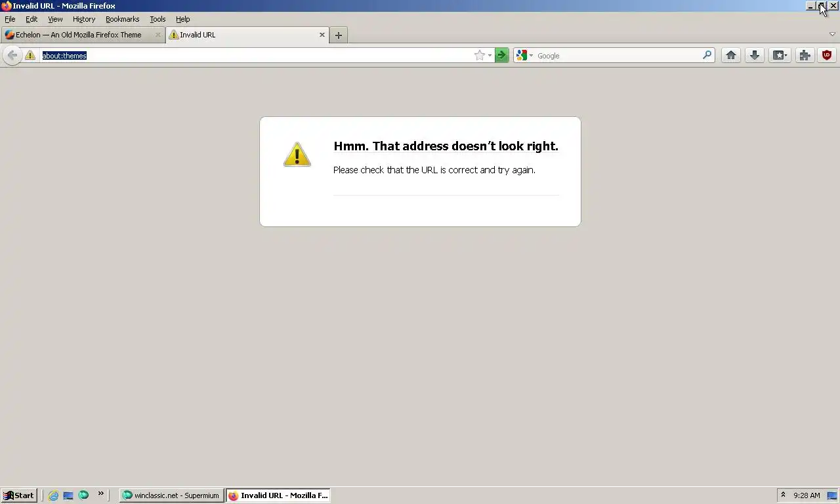840x504 pixels.
Task: Expand the Quick Launch overflow chevron
Action: pyautogui.click(x=100, y=493)
